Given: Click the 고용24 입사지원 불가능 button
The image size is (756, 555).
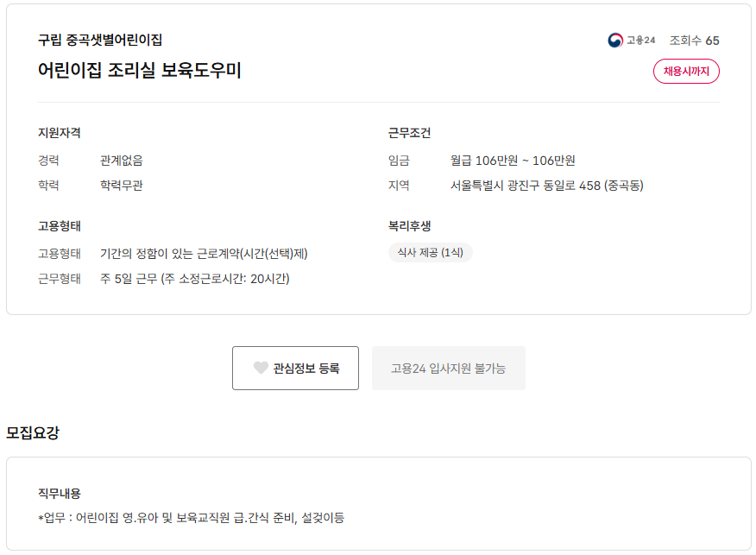Looking at the screenshot, I should point(448,368).
